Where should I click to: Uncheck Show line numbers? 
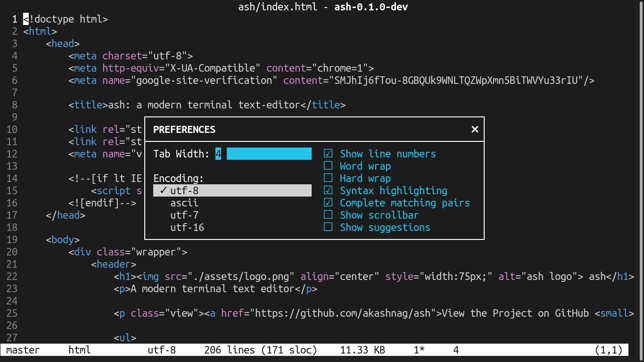[x=329, y=154]
